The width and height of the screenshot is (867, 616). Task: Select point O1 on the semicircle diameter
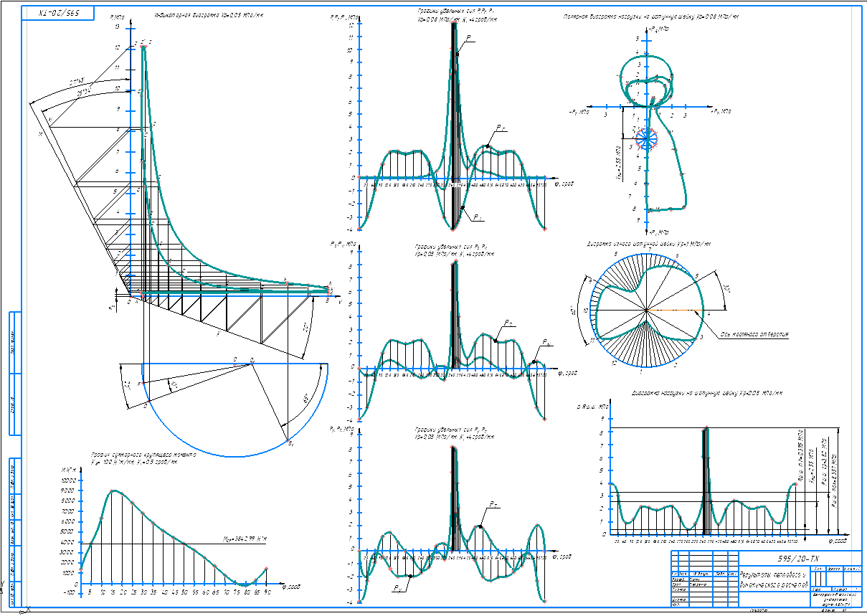252,363
